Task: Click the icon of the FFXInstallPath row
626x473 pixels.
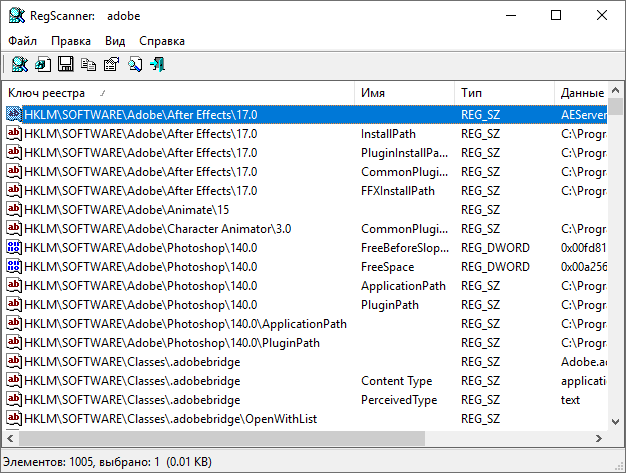Action: click(14, 191)
